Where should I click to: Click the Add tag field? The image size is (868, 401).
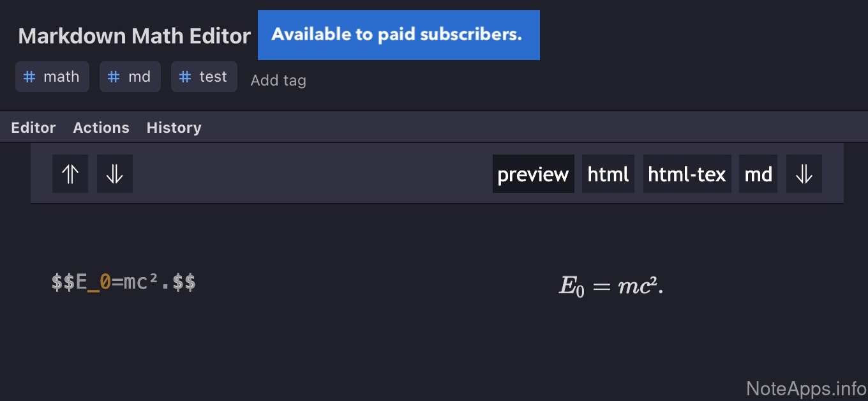pos(278,80)
